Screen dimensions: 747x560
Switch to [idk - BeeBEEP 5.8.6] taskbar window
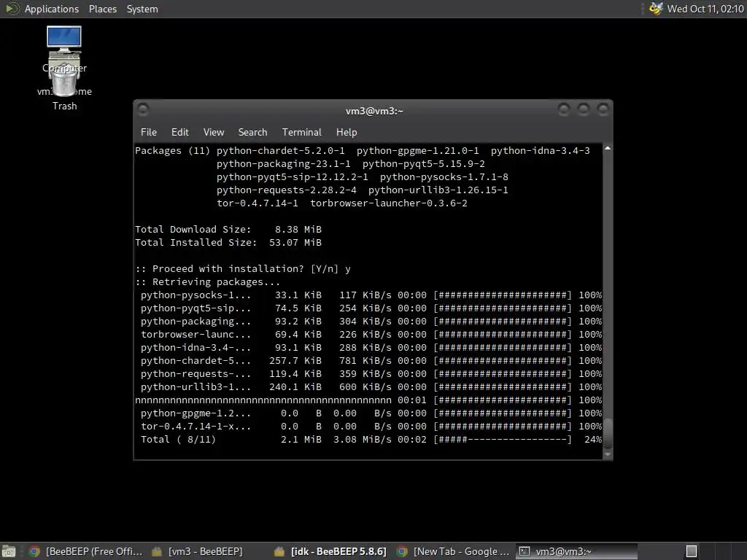coord(330,551)
